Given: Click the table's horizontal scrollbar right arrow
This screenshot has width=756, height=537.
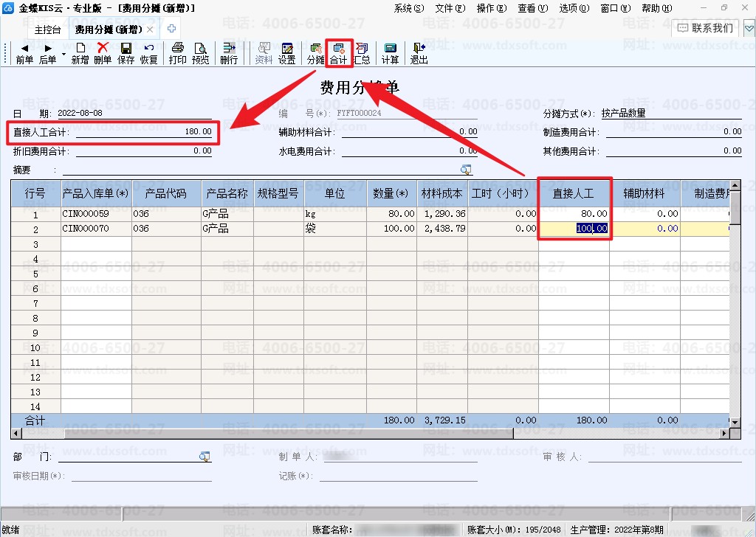Looking at the screenshot, I should pos(724,434).
